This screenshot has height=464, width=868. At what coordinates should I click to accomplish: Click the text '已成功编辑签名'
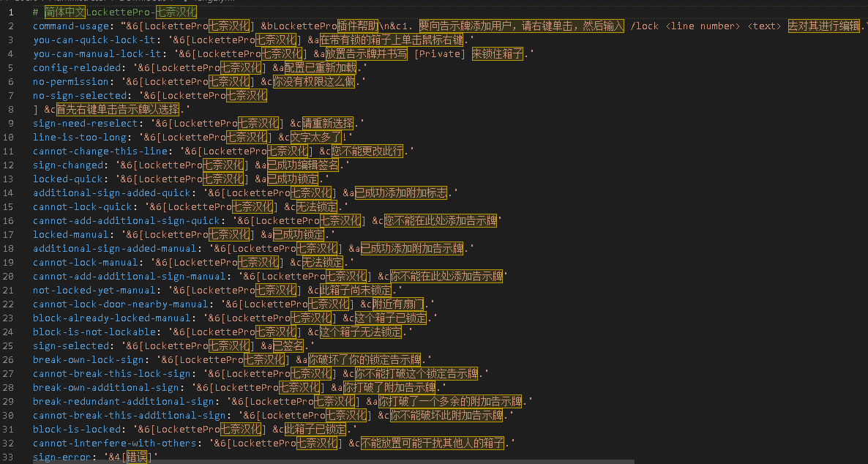click(303, 165)
